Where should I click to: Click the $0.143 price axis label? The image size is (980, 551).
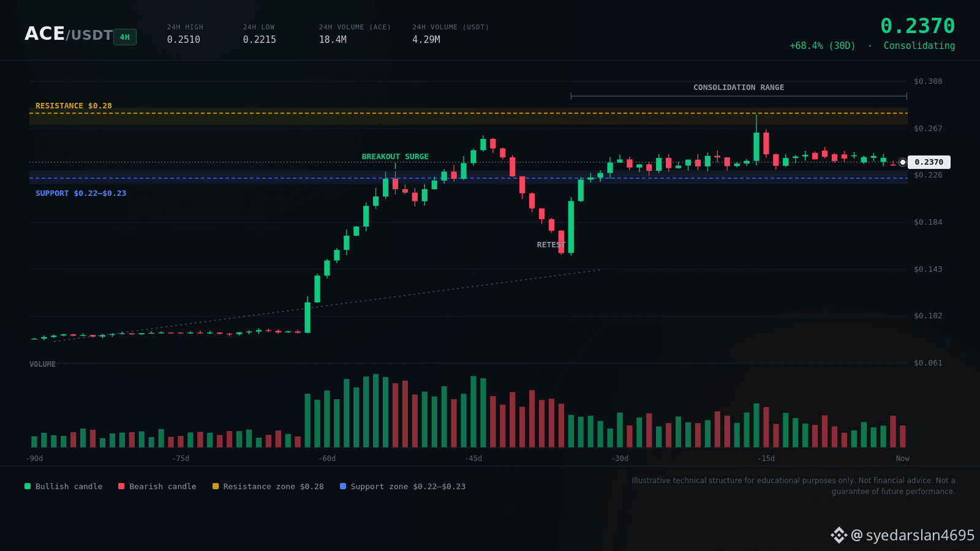pyautogui.click(x=928, y=269)
